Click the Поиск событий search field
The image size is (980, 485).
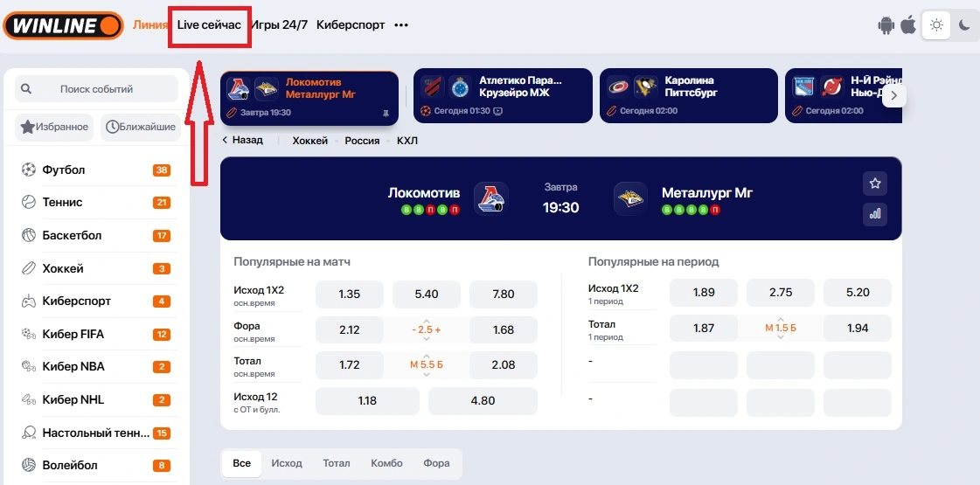[x=96, y=89]
